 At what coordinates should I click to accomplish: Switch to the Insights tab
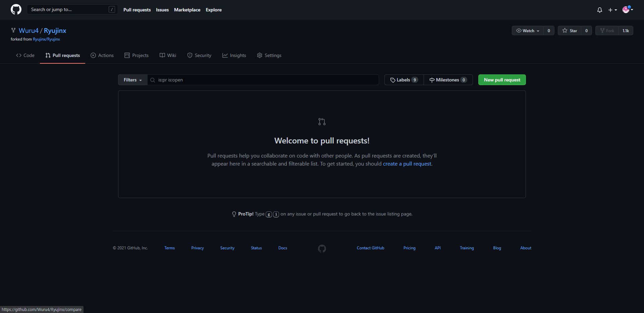point(234,55)
